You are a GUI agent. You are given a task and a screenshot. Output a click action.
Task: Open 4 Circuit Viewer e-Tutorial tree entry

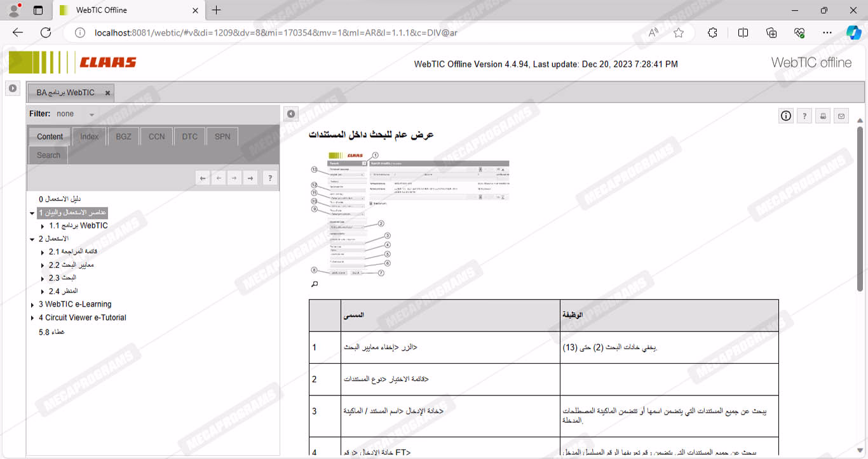point(83,317)
